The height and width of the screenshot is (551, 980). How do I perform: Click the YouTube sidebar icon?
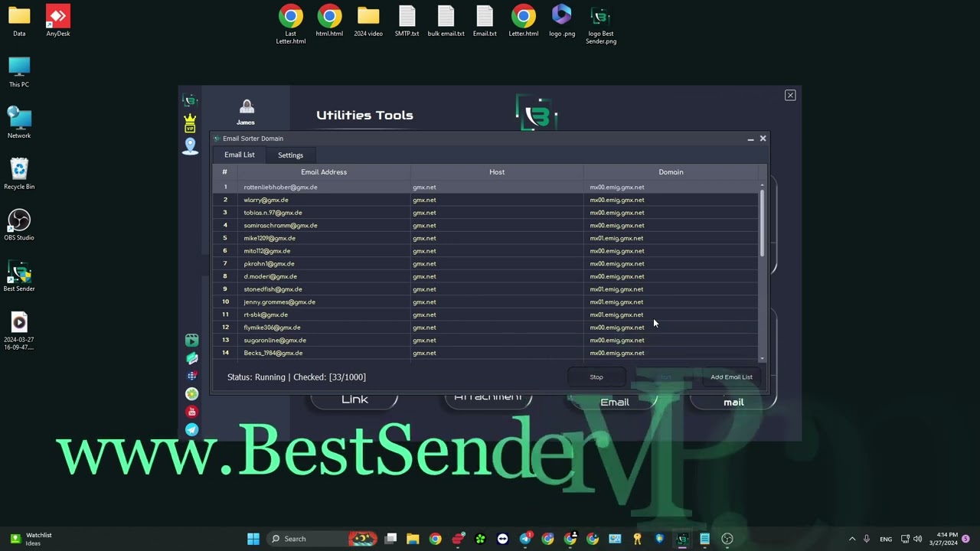click(192, 412)
